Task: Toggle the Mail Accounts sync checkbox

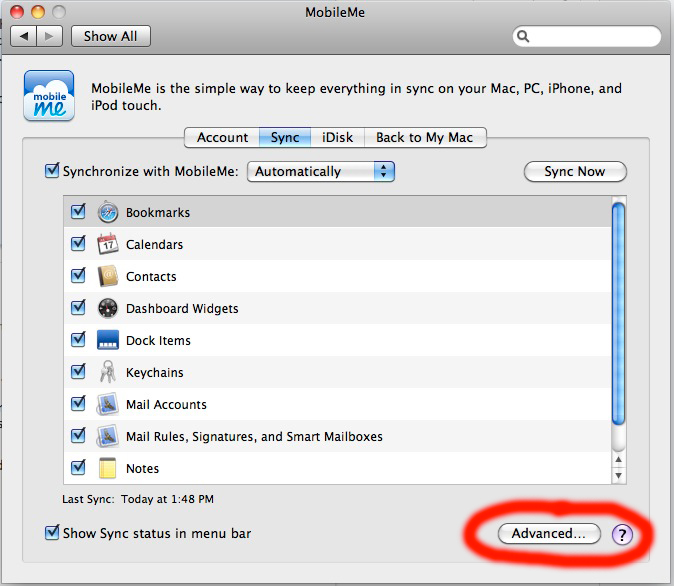Action: tap(78, 403)
